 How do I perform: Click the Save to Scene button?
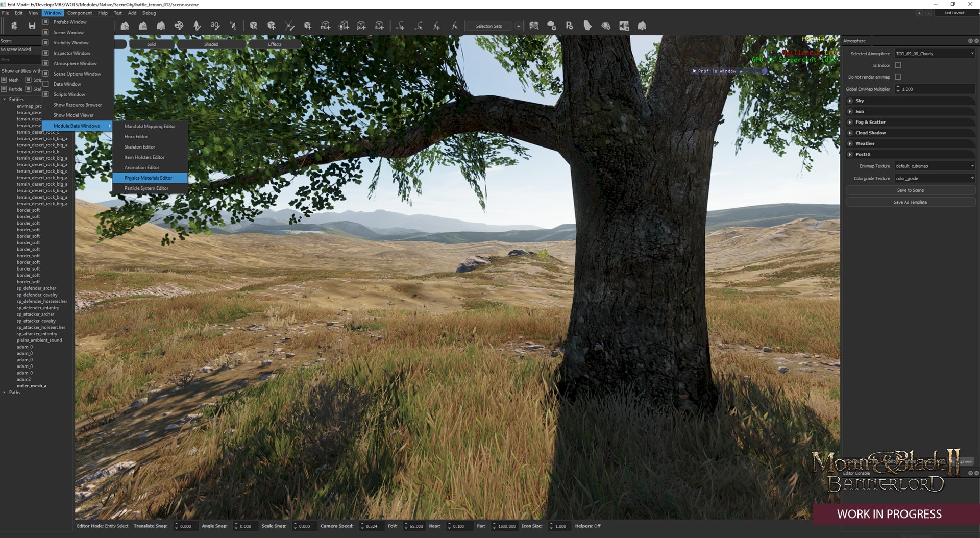(910, 190)
